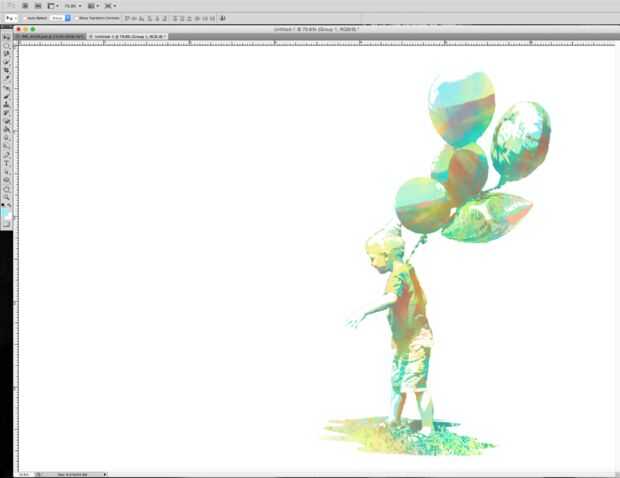The image size is (620, 478).
Task: Select the Gradient tool
Action: [6, 129]
